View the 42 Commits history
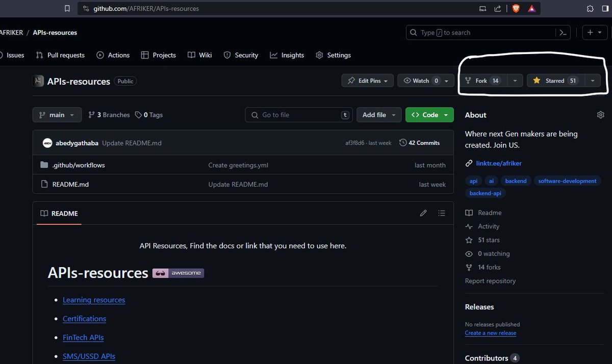Viewport: 612px width, 364px height. coord(419,143)
